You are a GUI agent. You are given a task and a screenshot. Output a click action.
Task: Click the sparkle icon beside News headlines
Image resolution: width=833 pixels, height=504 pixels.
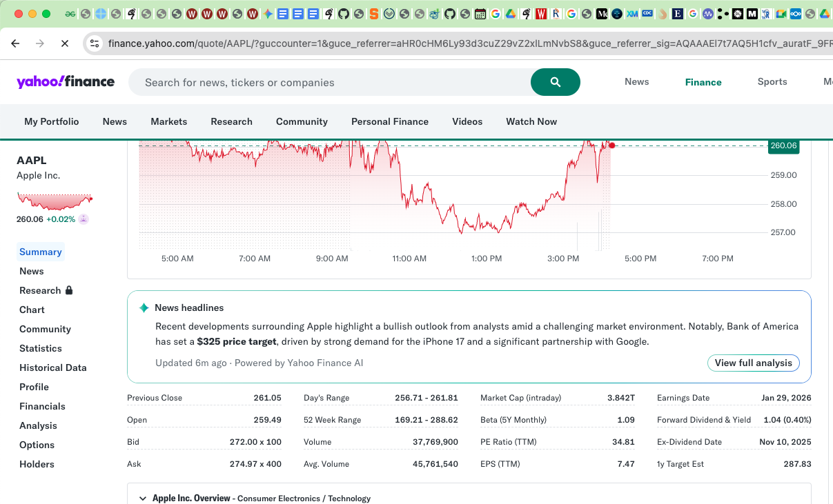coord(144,308)
